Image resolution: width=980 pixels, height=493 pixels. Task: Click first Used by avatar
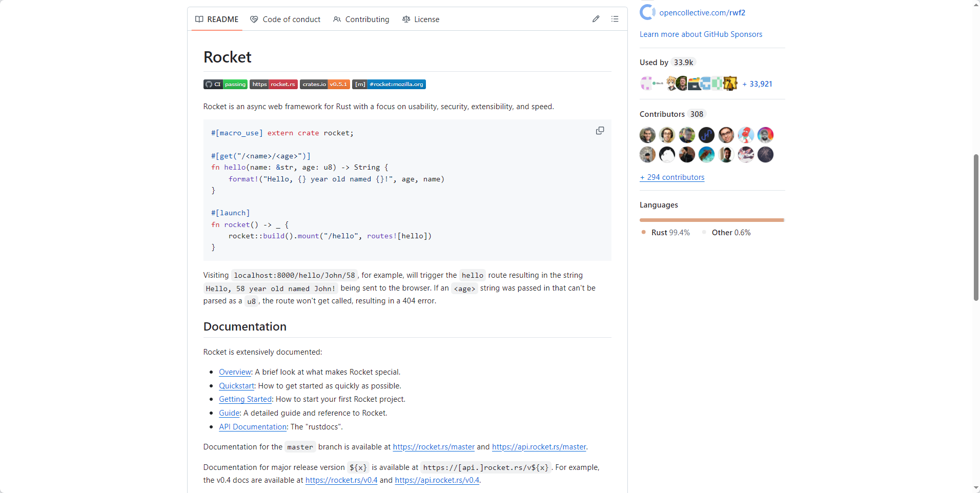point(646,83)
